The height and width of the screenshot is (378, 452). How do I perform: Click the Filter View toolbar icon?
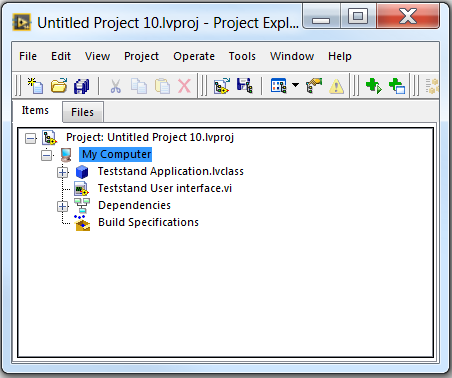pos(279,86)
